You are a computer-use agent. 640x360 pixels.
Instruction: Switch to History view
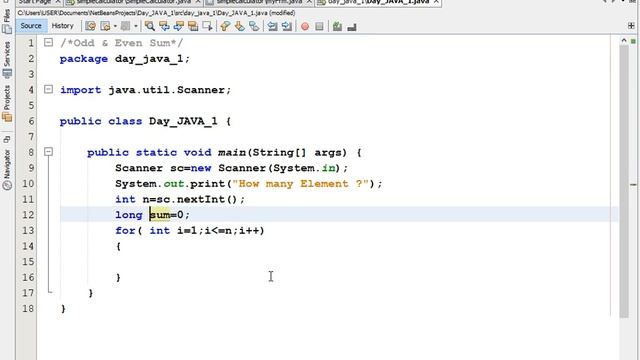62,26
